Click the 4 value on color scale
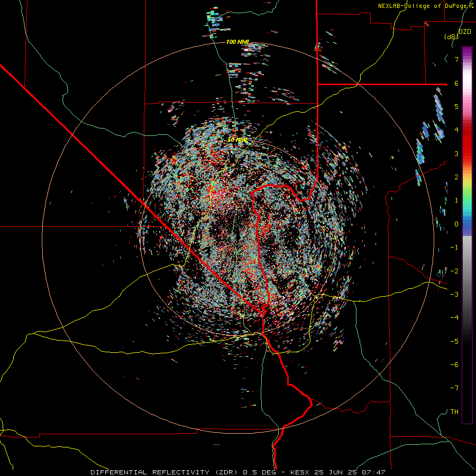 tap(456, 130)
